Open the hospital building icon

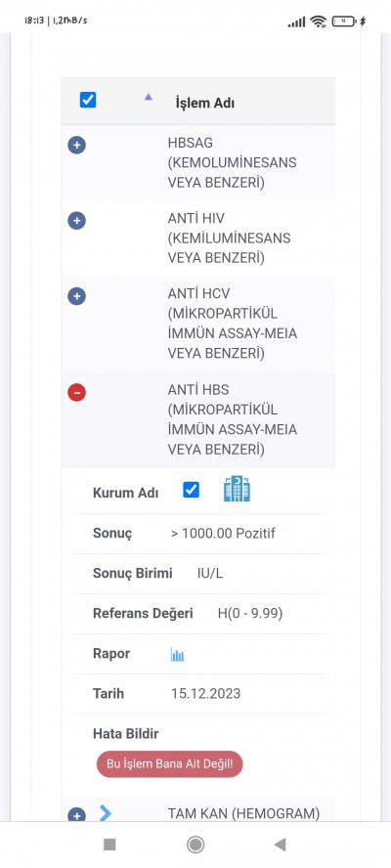(237, 489)
